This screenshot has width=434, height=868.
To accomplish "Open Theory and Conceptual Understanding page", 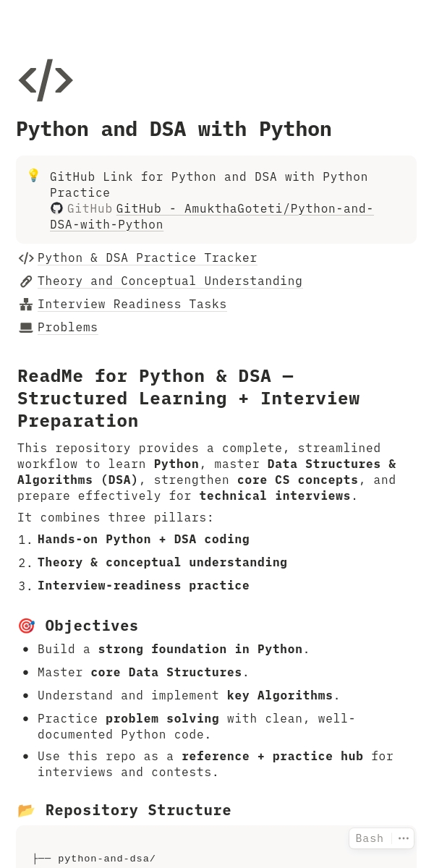I will coord(170,281).
